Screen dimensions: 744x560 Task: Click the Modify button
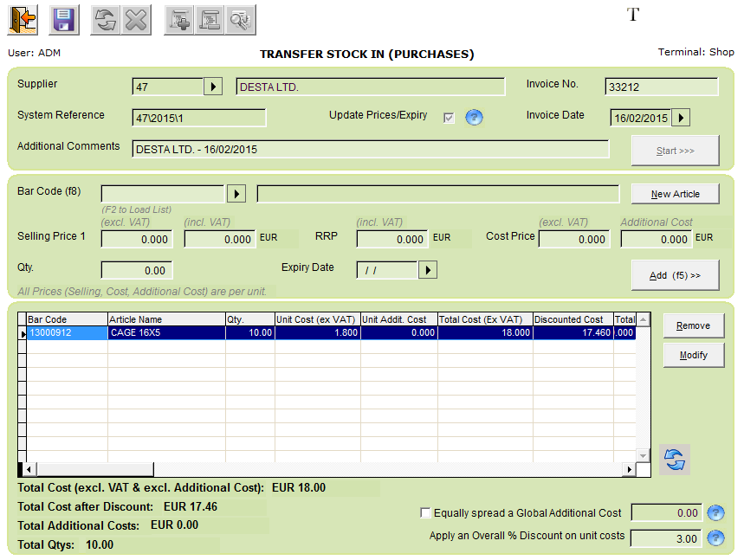click(x=693, y=355)
